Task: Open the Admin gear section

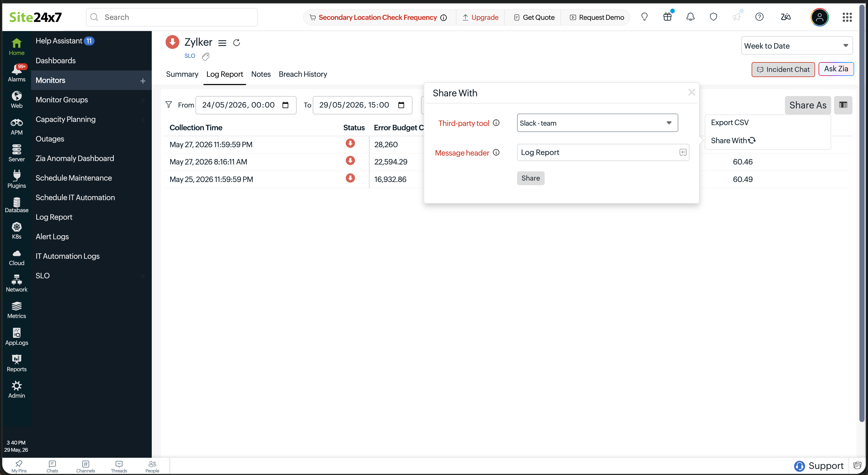Action: click(x=16, y=390)
